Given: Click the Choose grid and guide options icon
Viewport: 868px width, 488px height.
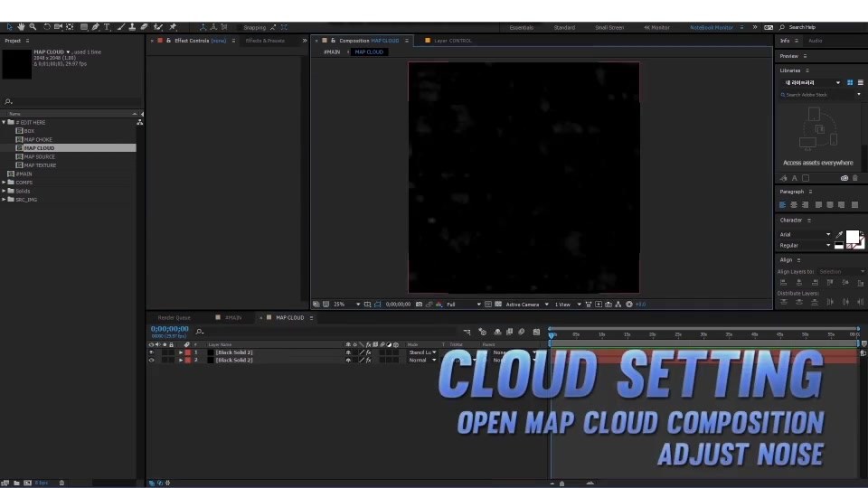Looking at the screenshot, I should 368,305.
